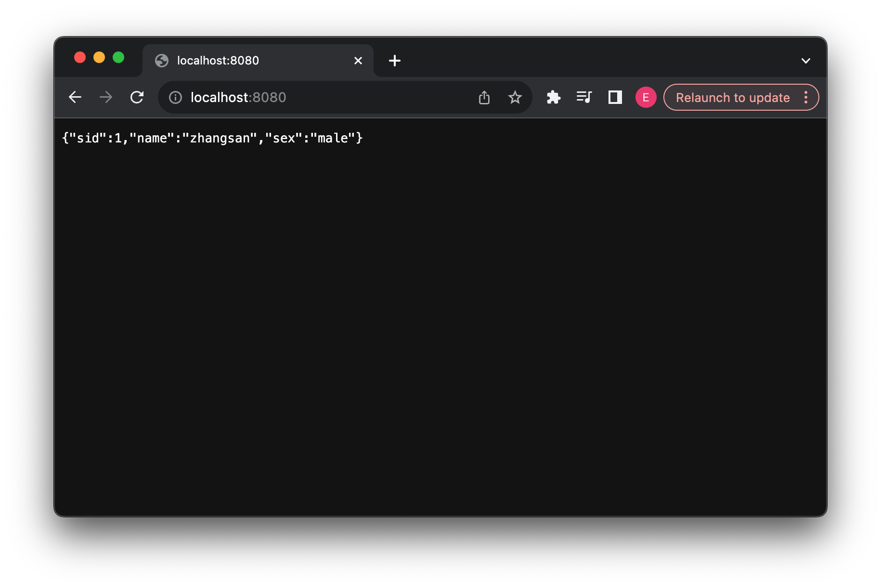Open the three-dot Chrome menu
Screen dimensions: 881x588
click(x=806, y=97)
